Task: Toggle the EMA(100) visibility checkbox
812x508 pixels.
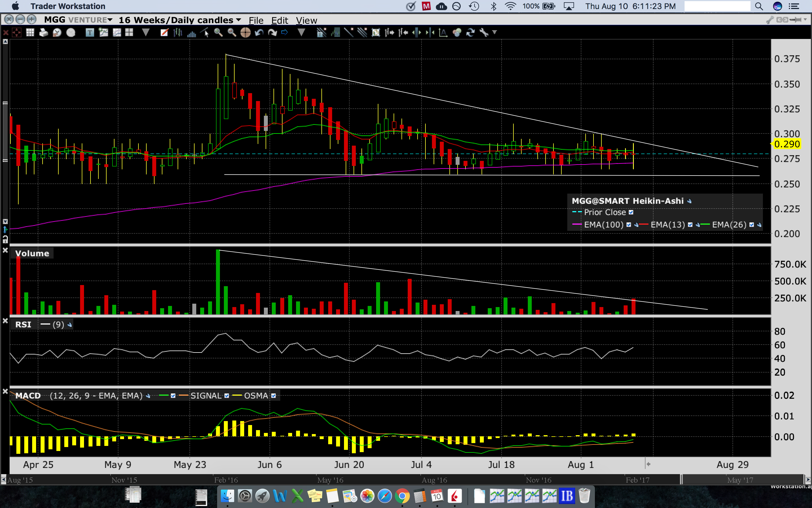Action: pyautogui.click(x=629, y=225)
